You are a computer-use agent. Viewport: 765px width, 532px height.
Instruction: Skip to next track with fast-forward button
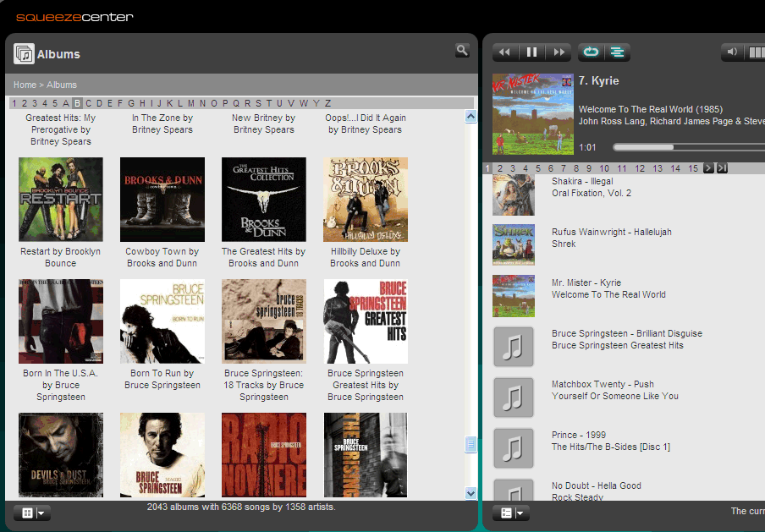[x=558, y=52]
